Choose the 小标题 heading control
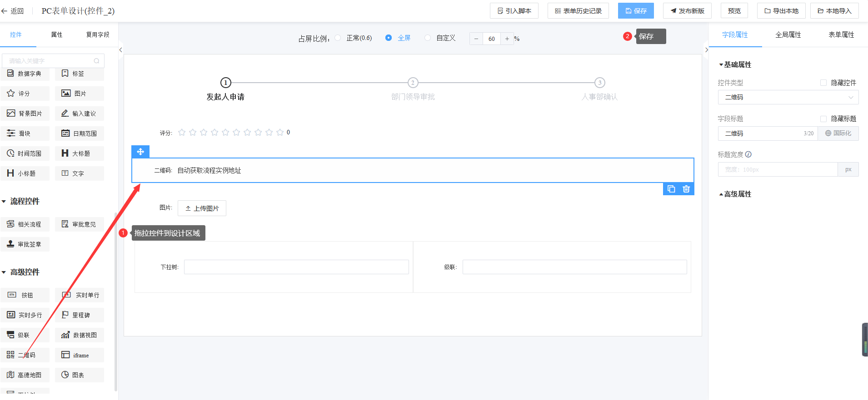 coord(25,173)
